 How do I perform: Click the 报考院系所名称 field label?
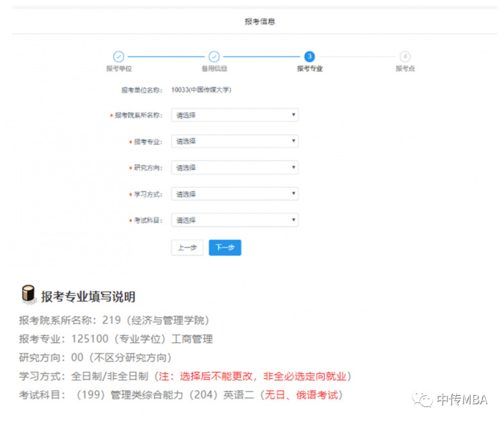[139, 116]
